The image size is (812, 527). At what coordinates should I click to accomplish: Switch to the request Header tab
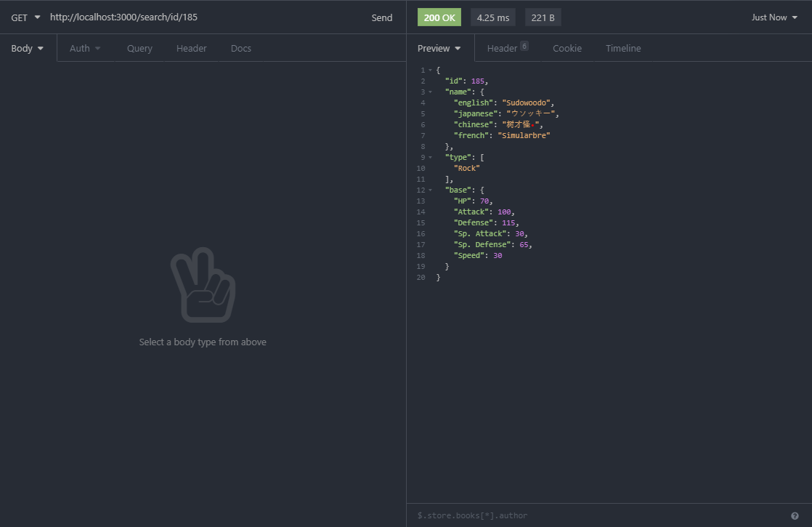(192, 48)
